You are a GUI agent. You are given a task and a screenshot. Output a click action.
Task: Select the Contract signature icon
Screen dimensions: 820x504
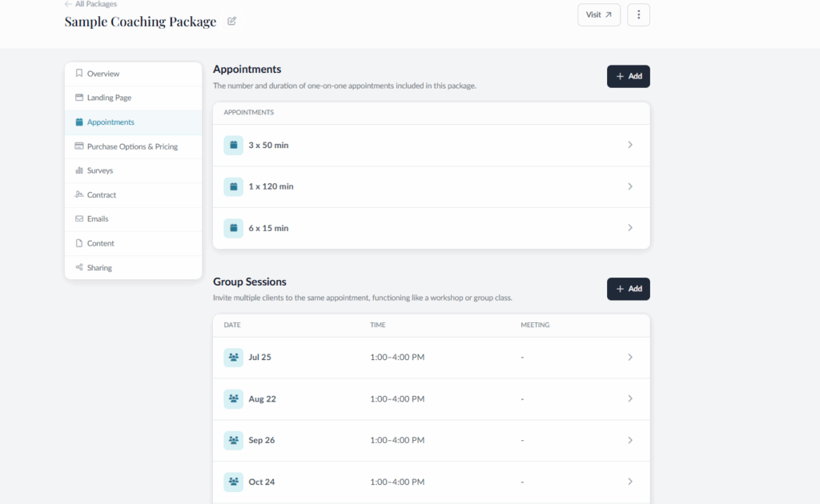tap(79, 194)
